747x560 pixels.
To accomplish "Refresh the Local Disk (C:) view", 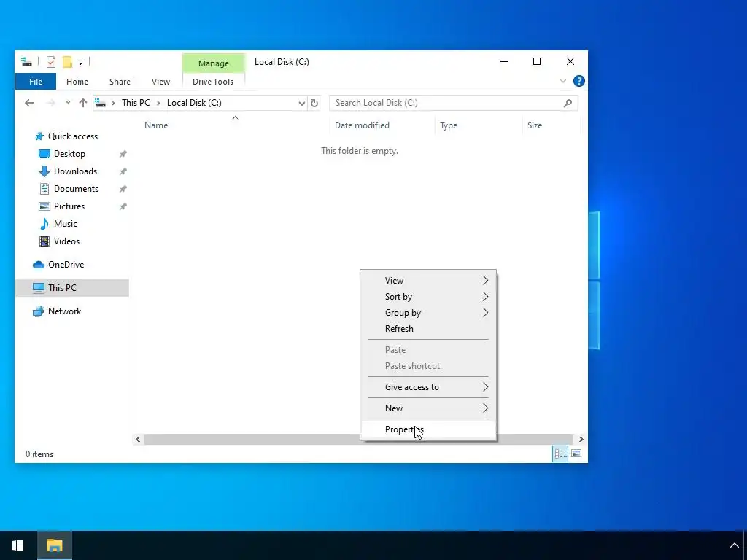I will (314, 103).
